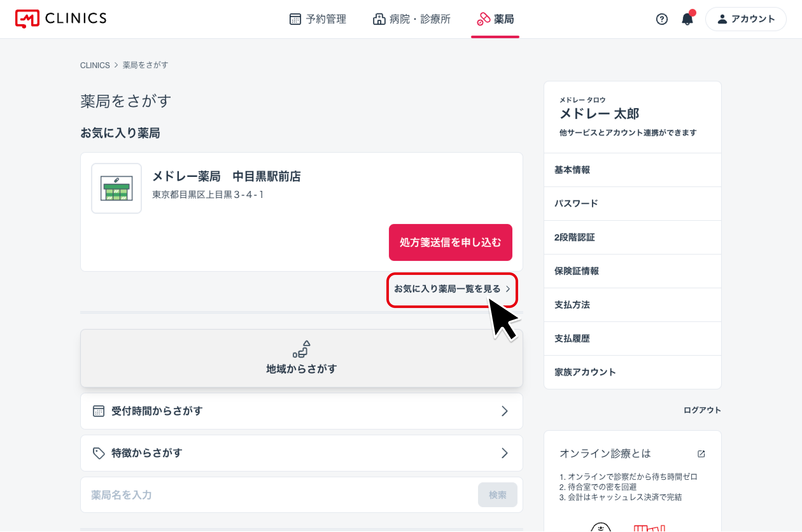
Task: Click 薬局をさがす breadcrumb
Action: click(145, 65)
